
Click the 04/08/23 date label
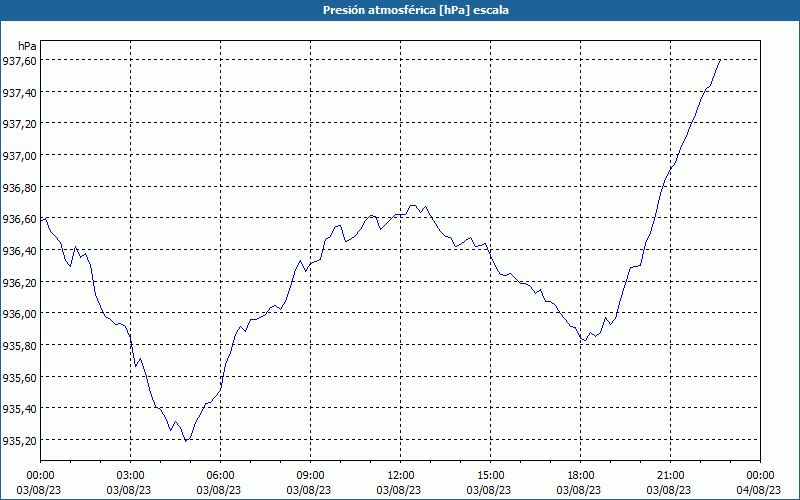pos(759,490)
